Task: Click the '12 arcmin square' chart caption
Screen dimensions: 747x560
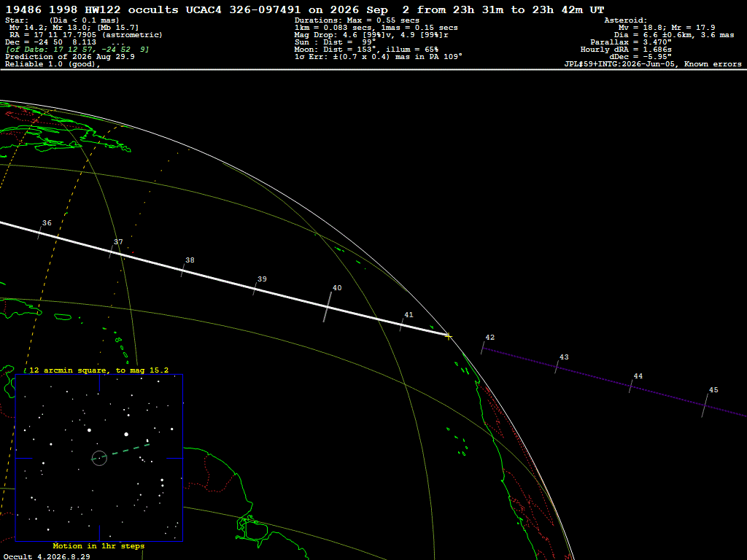Action: tap(98, 370)
